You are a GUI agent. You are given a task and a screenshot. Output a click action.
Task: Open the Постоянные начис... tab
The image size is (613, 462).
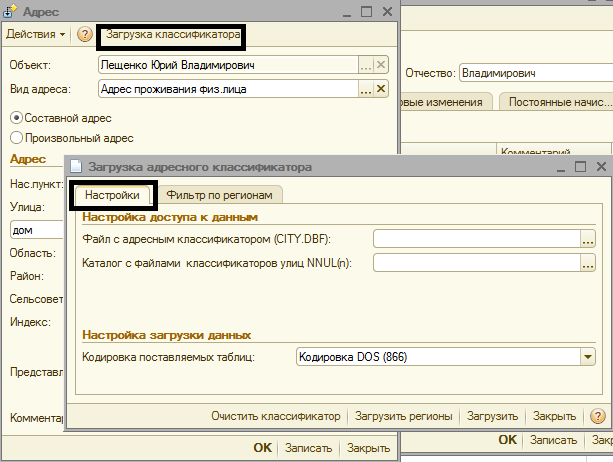(x=559, y=102)
